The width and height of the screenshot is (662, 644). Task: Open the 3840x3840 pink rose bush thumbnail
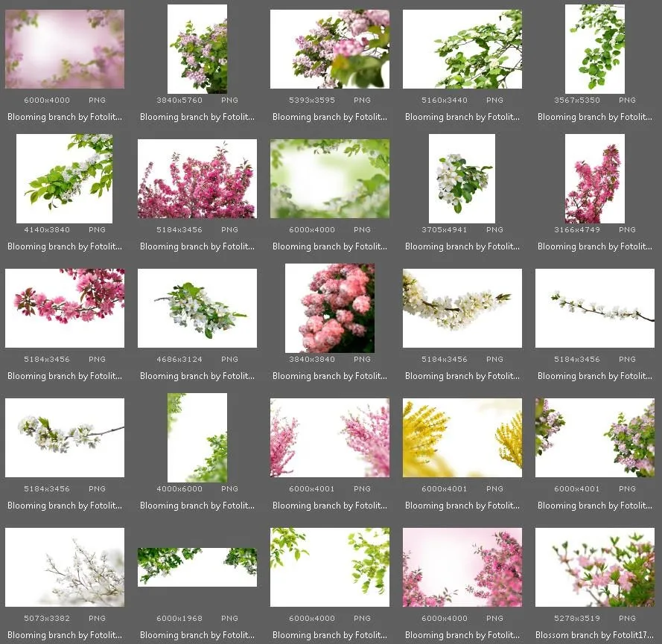pyautogui.click(x=330, y=308)
